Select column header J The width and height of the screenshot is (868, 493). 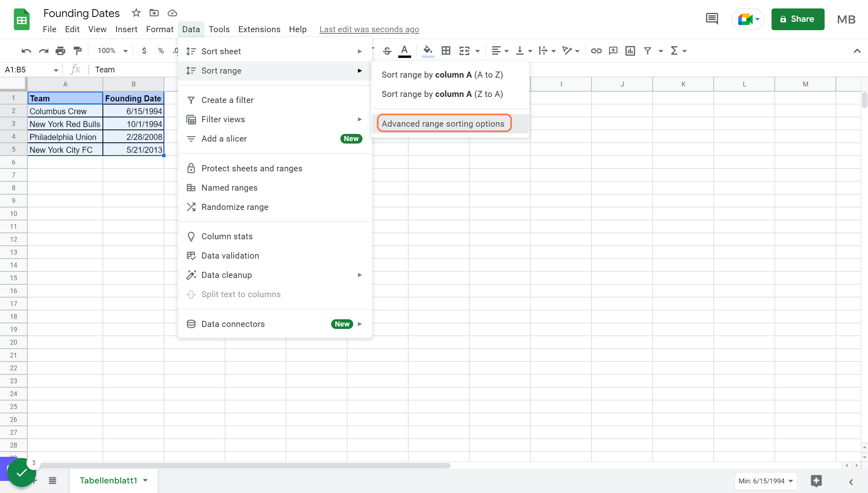pos(622,84)
